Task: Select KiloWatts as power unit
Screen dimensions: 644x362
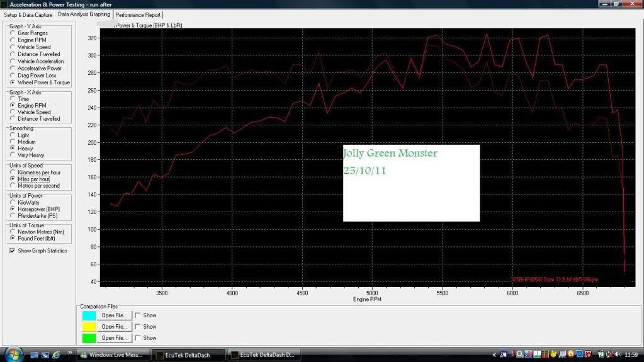Action: (13, 202)
